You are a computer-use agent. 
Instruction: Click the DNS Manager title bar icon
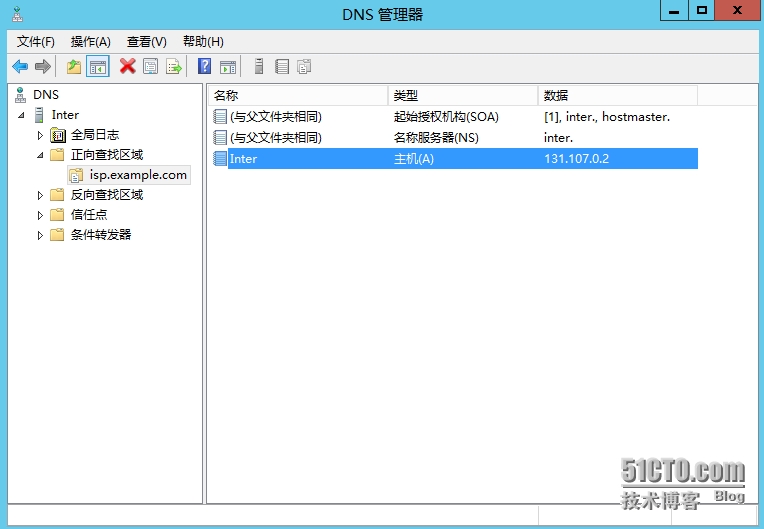18,14
